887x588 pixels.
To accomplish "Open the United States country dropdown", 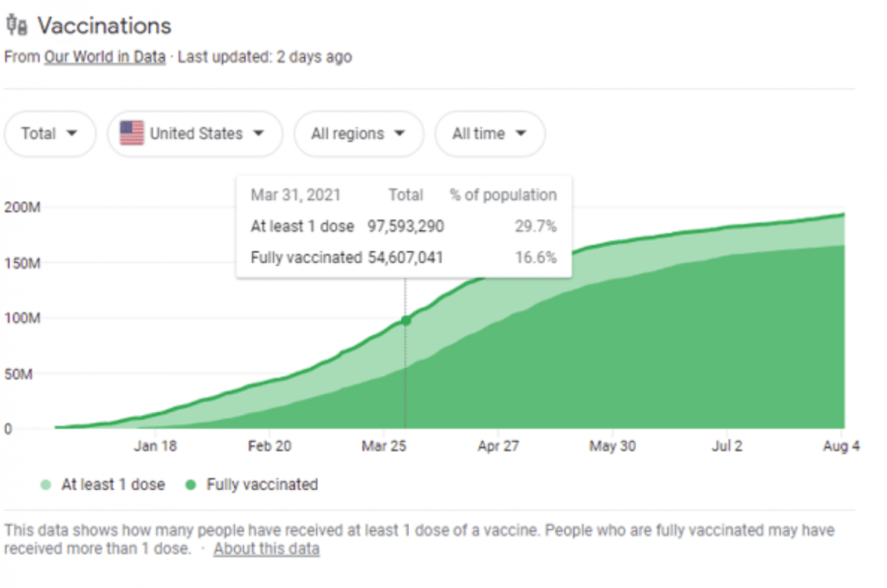I will [195, 133].
